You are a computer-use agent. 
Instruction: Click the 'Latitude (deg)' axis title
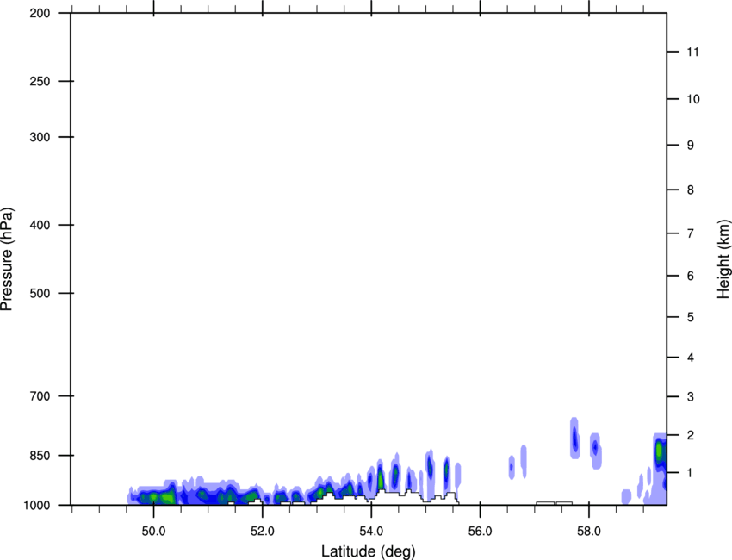point(368,551)
